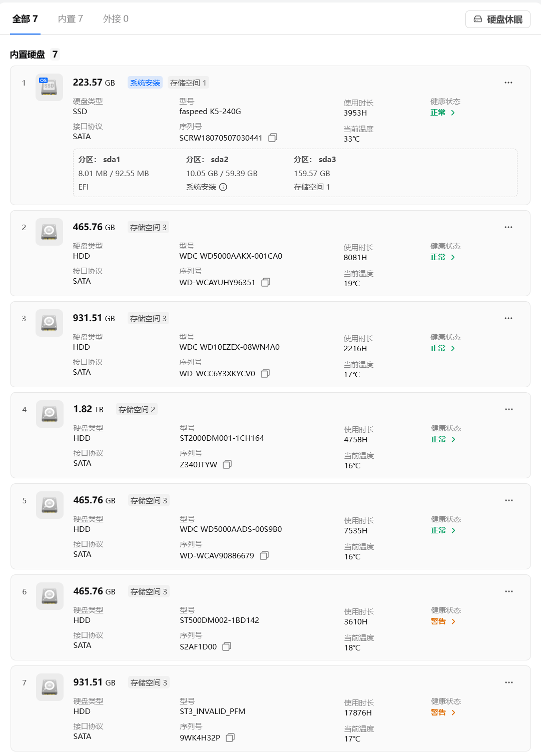The image size is (541, 756).
Task: Expand health warning for ST500DM002 disk
Action: pyautogui.click(x=443, y=621)
